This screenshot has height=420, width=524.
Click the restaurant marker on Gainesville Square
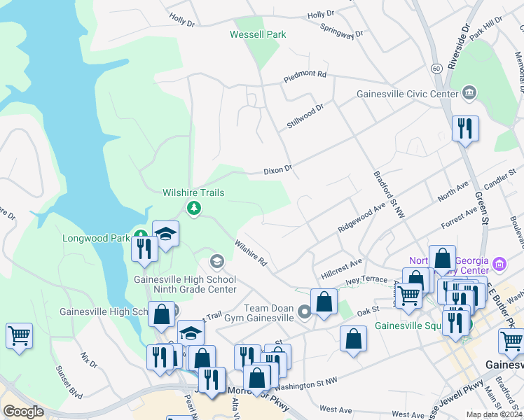coord(455,323)
